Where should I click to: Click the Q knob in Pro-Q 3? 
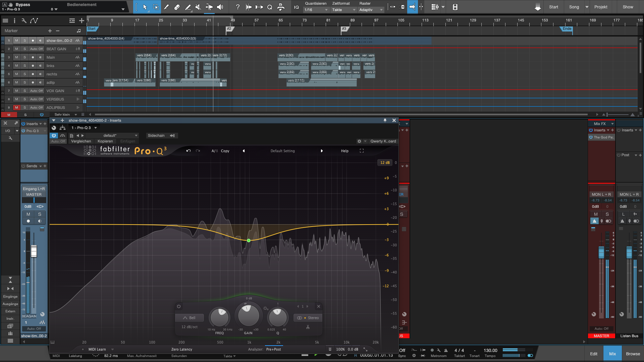tap(278, 317)
